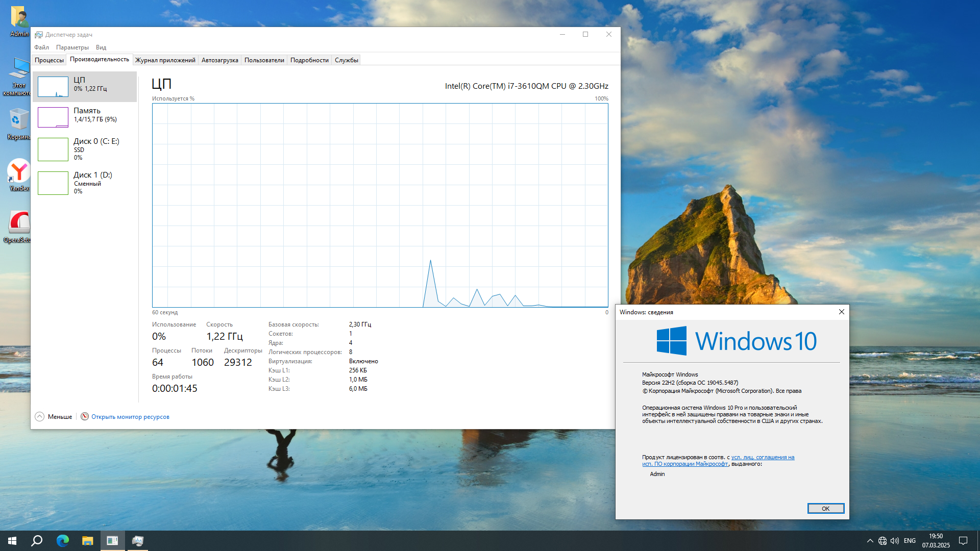The height and width of the screenshot is (551, 980).
Task: Open the Вид menu
Action: pos(101,47)
